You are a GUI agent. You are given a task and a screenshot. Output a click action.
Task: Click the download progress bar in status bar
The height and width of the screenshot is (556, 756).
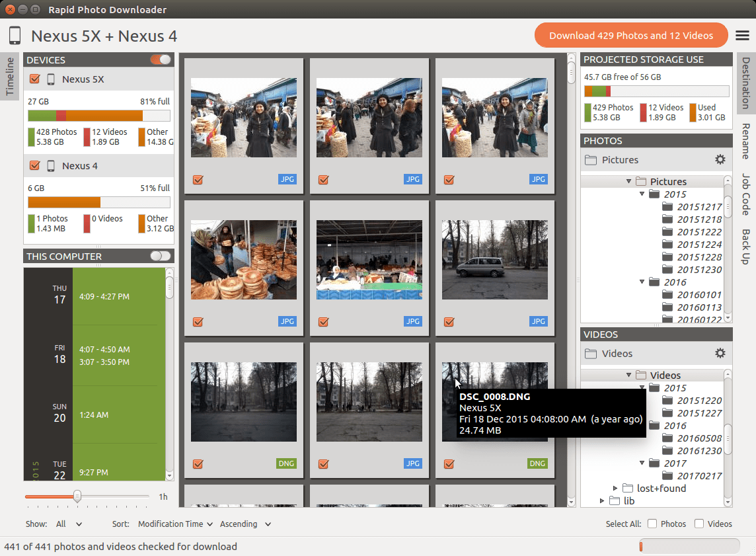[x=689, y=546]
